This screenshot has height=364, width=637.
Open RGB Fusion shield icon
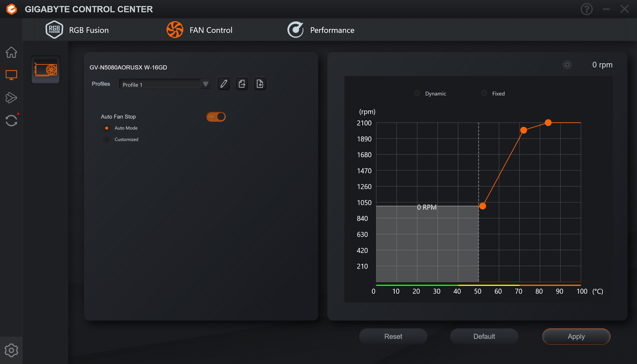[x=54, y=30]
